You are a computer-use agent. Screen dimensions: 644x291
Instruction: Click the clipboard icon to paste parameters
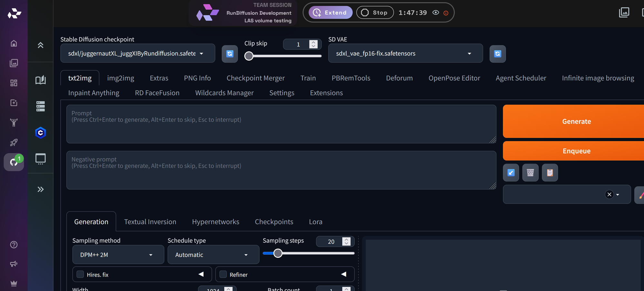tap(550, 172)
